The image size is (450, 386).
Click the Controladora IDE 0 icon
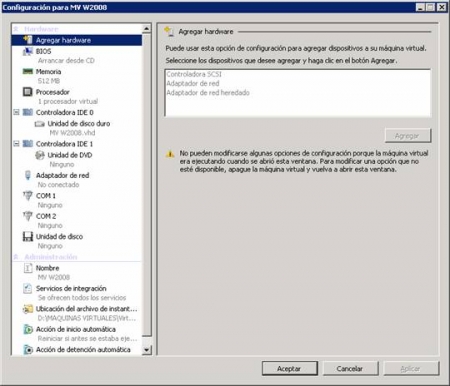28,112
